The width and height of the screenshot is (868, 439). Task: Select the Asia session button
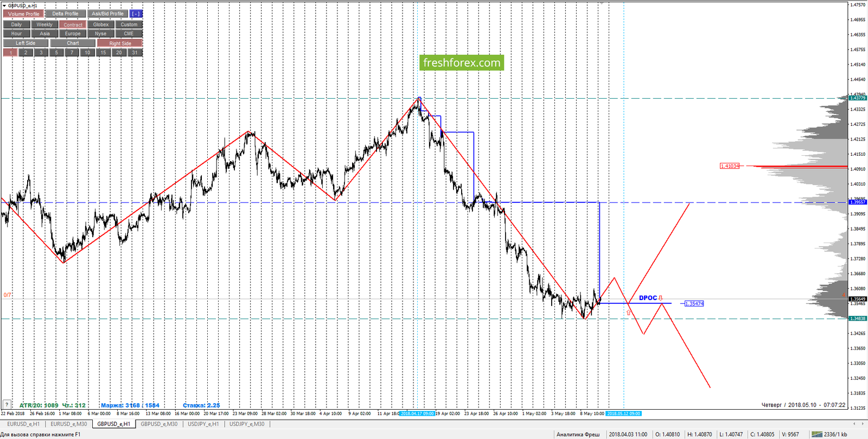44,34
